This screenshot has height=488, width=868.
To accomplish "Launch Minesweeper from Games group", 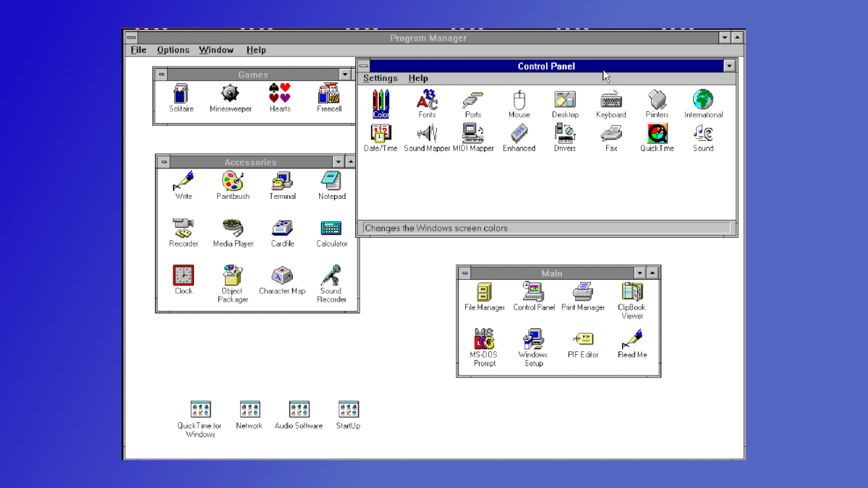I will pyautogui.click(x=230, y=94).
